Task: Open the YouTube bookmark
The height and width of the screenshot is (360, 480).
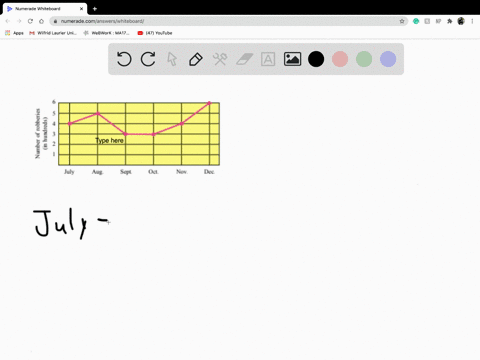Action: click(155, 33)
